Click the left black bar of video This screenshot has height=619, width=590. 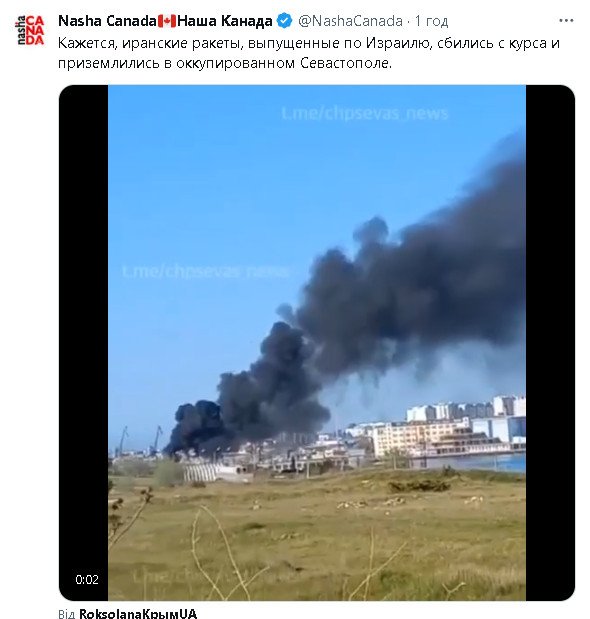[83, 342]
